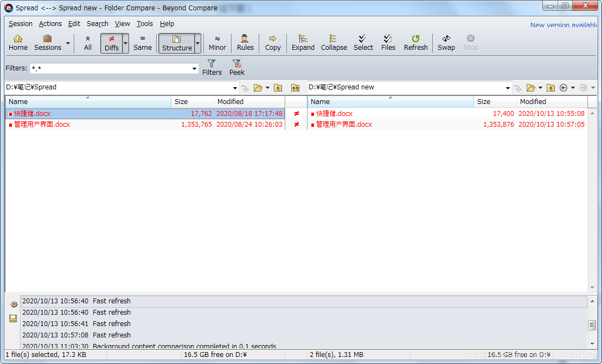The image size is (602, 364).
Task: Go to the Home view
Action: tap(18, 43)
